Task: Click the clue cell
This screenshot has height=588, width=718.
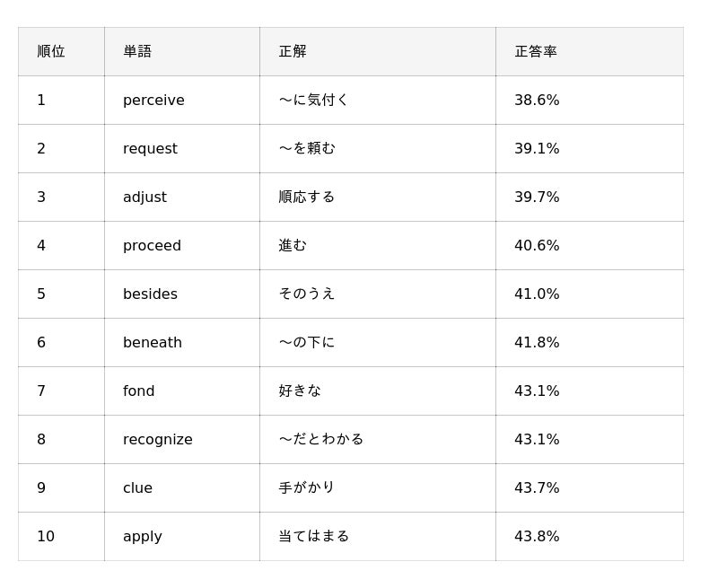Action: coord(182,488)
